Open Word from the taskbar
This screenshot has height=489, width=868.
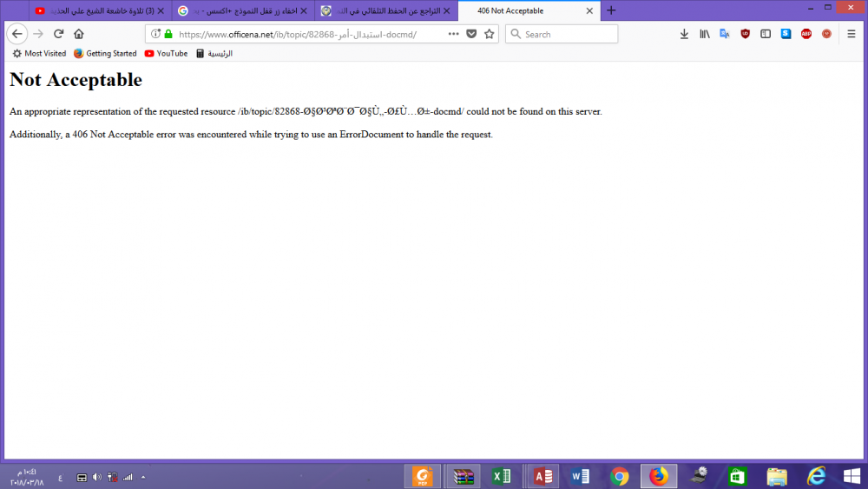pyautogui.click(x=580, y=476)
